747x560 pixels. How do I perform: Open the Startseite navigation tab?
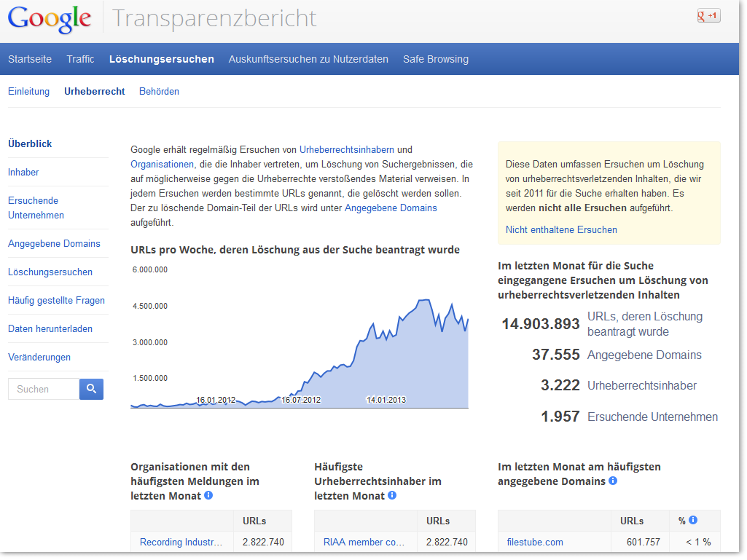pyautogui.click(x=30, y=59)
